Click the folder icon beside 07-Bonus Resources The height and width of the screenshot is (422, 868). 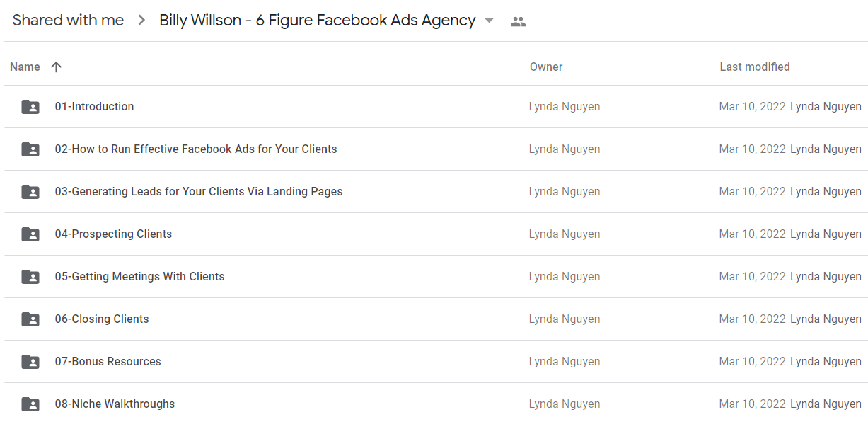click(30, 362)
